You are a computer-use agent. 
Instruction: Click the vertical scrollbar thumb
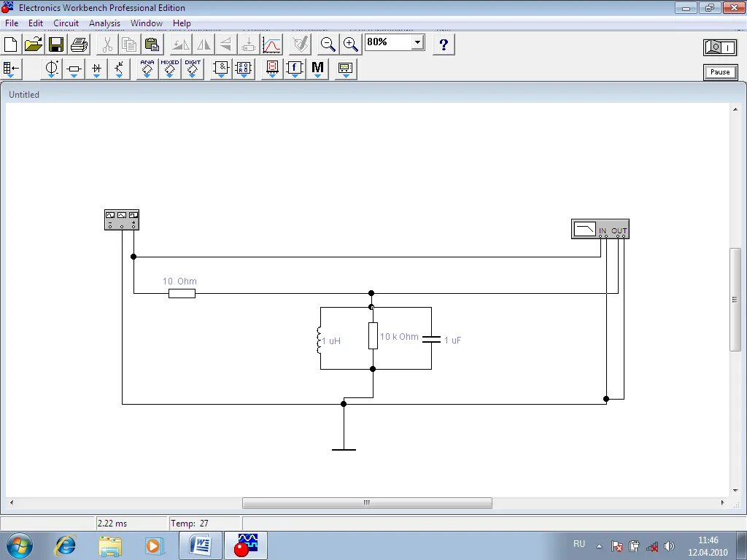pos(735,300)
